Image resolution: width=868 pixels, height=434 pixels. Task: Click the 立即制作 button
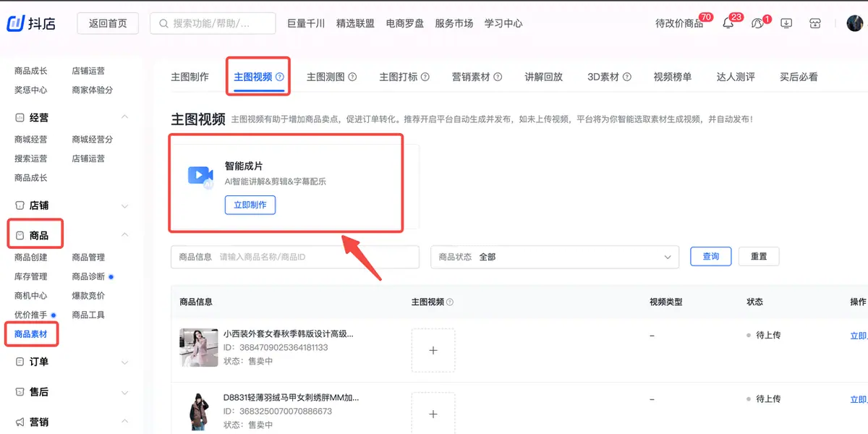[250, 205]
